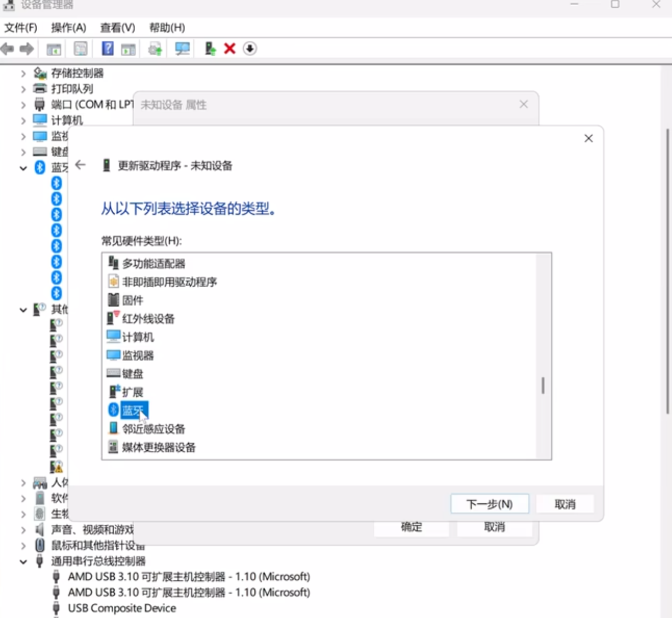Expand the 鼠标和其他指针设备 tree node

coord(23,546)
